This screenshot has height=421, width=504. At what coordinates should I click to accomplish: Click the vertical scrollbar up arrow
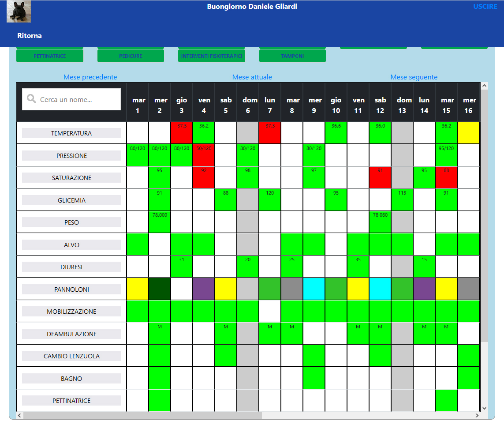tap(485, 86)
